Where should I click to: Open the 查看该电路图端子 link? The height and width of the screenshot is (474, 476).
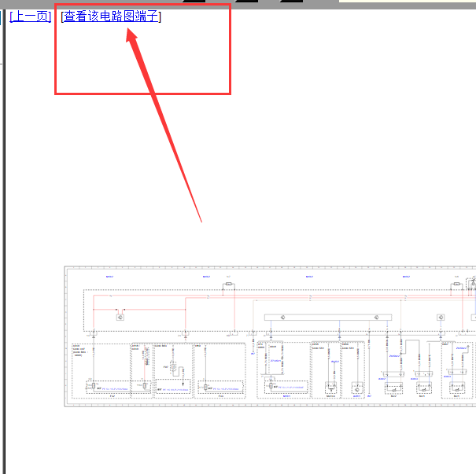pyautogui.click(x=111, y=17)
